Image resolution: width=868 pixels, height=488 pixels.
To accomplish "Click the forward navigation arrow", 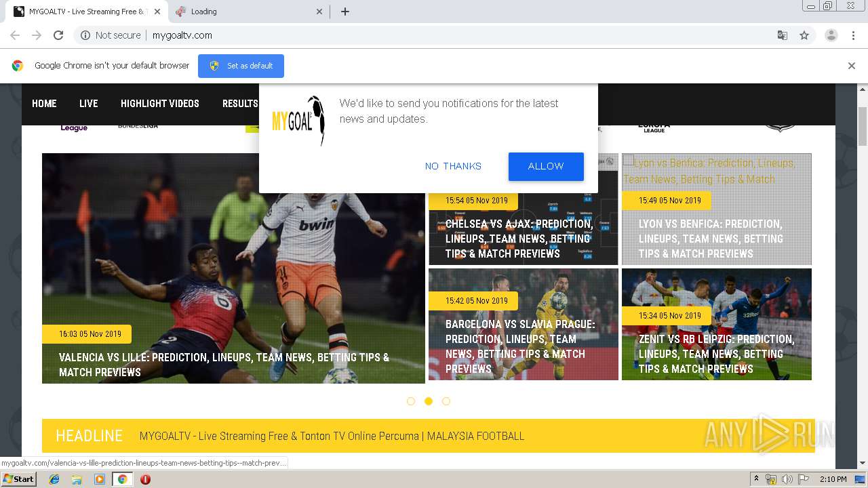I will pos(37,35).
